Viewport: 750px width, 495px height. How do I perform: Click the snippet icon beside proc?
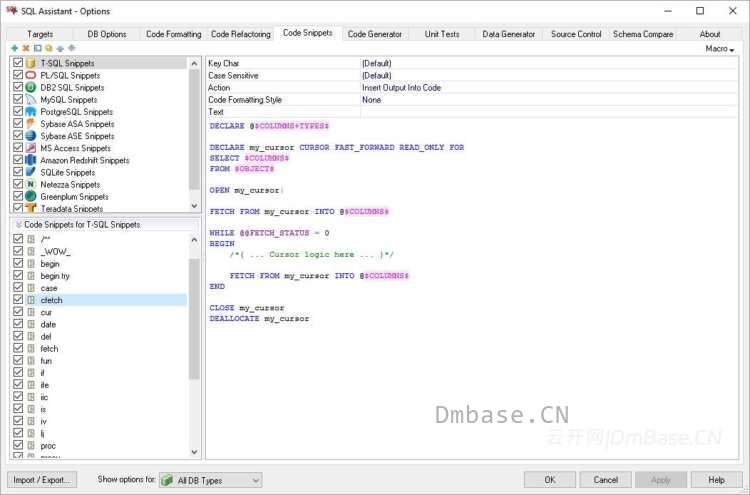click(31, 446)
